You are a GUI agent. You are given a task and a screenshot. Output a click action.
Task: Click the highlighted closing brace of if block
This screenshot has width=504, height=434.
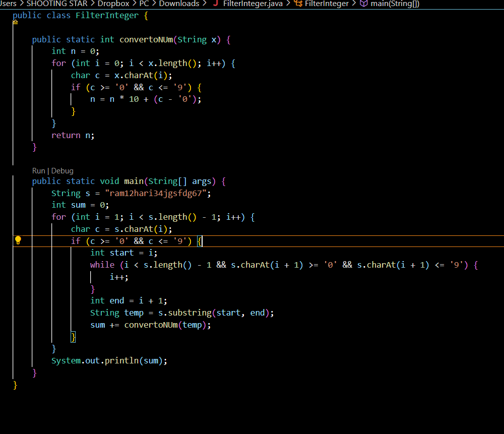[73, 337]
